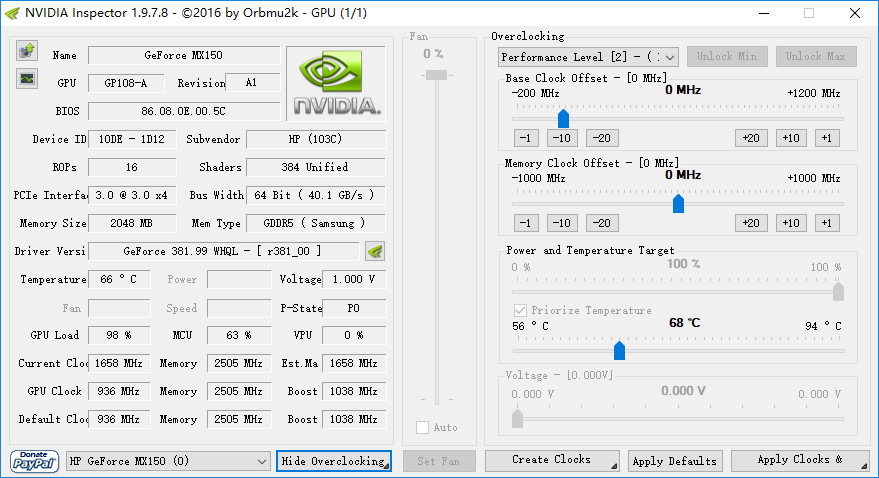Expand the Create Clocks button menu arrow
The image size is (879, 478).
(x=614, y=465)
